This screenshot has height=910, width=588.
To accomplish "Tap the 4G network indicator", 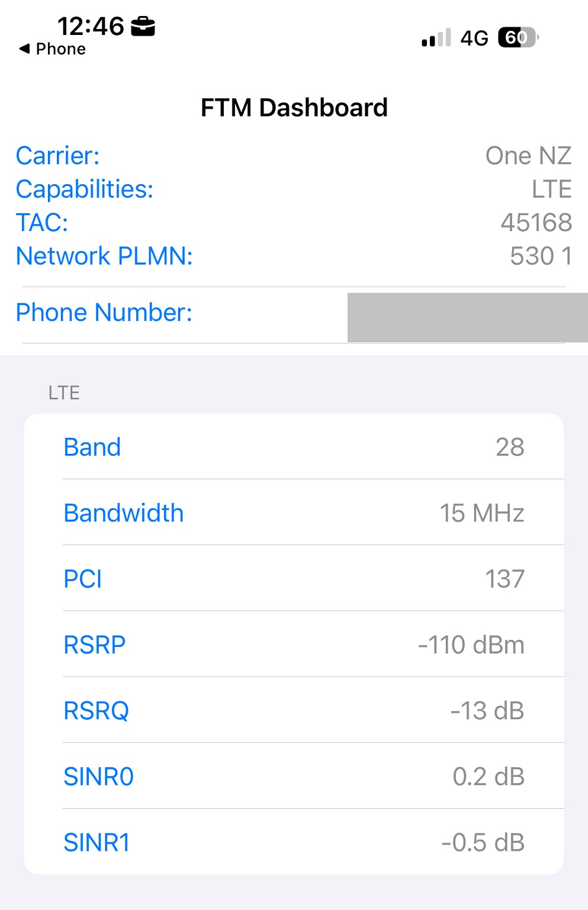I will [x=474, y=38].
